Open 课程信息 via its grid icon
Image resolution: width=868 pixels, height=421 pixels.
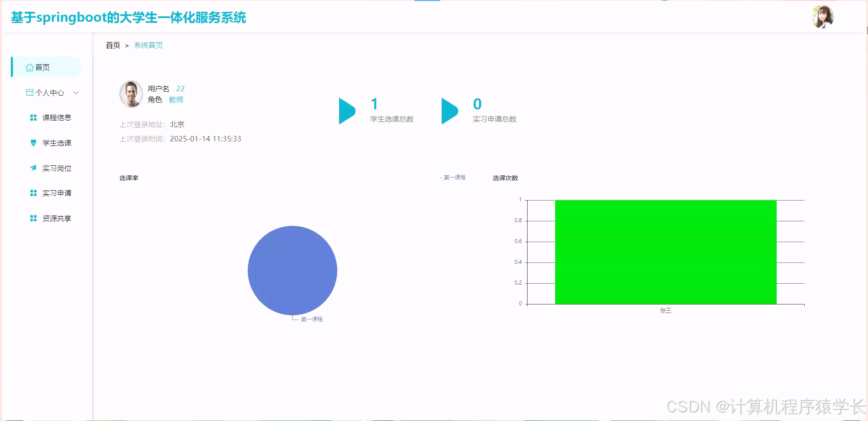(x=33, y=117)
